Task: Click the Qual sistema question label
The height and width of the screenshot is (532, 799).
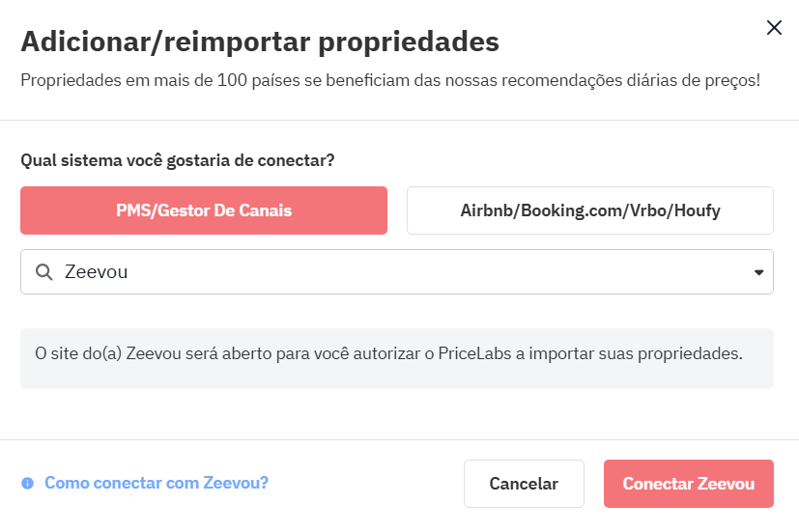Action: point(178,160)
